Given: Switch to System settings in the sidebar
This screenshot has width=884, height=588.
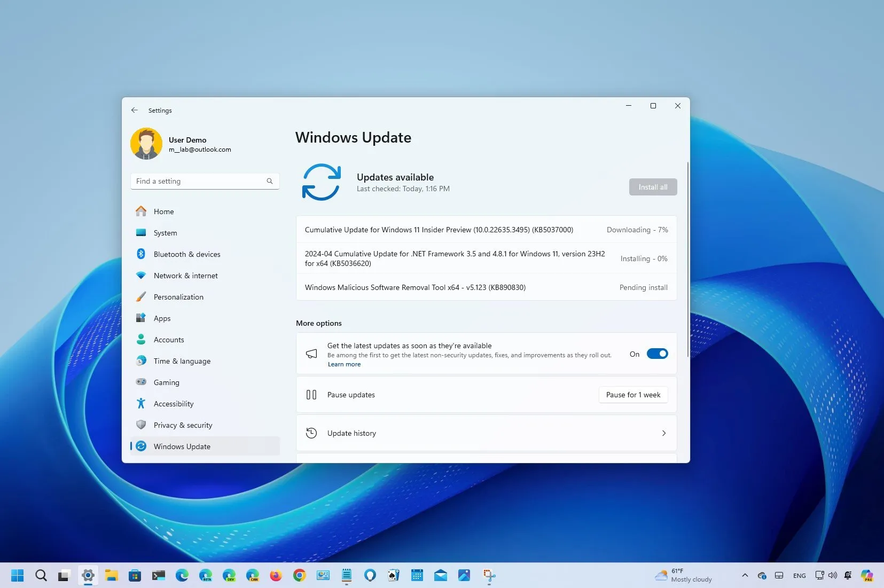Looking at the screenshot, I should pos(140,233).
